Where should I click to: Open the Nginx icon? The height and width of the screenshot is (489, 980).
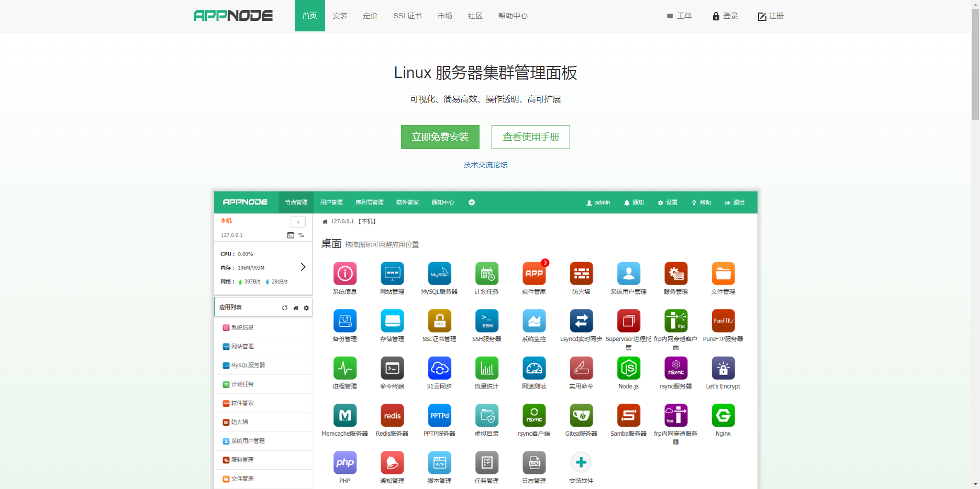723,415
